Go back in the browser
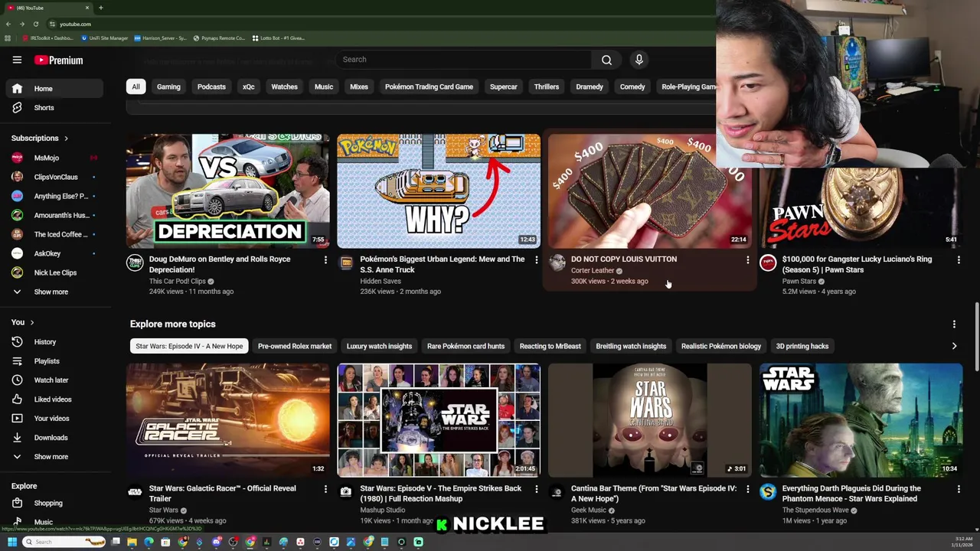 (8, 24)
